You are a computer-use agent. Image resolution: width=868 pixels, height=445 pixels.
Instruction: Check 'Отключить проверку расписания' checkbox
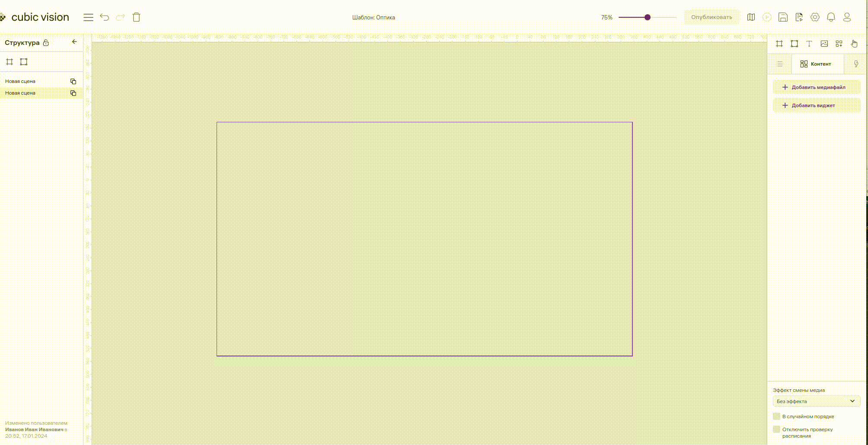pos(777,429)
